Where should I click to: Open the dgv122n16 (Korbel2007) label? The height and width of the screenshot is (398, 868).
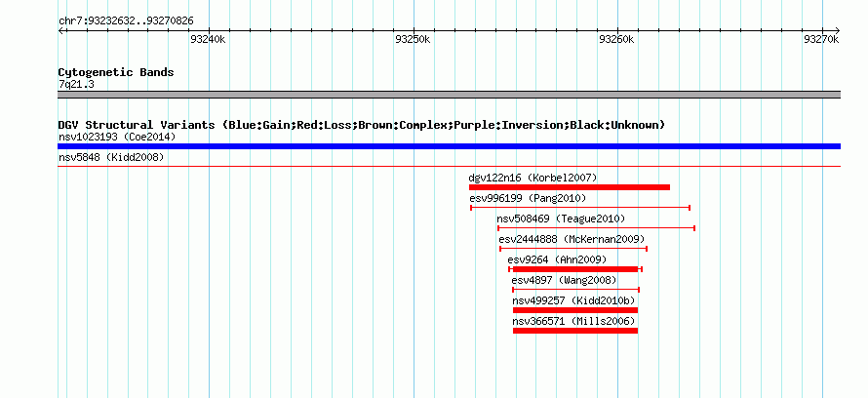(533, 178)
